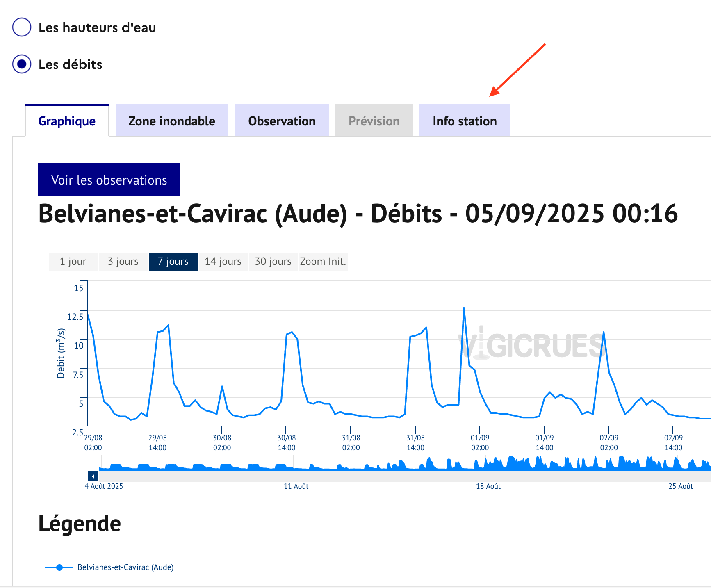Choose the 7 jours range button

[173, 262]
